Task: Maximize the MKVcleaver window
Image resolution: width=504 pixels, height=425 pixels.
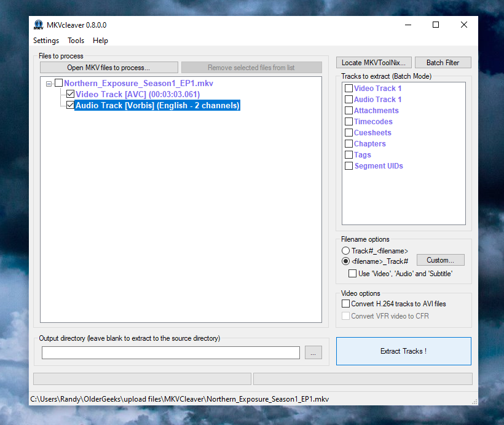Action: pos(436,25)
